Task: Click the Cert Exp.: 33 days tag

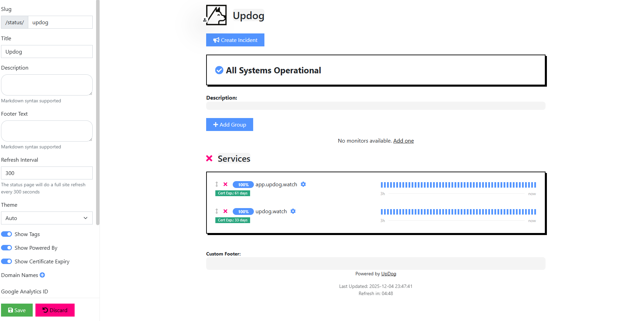Action: pos(232,220)
